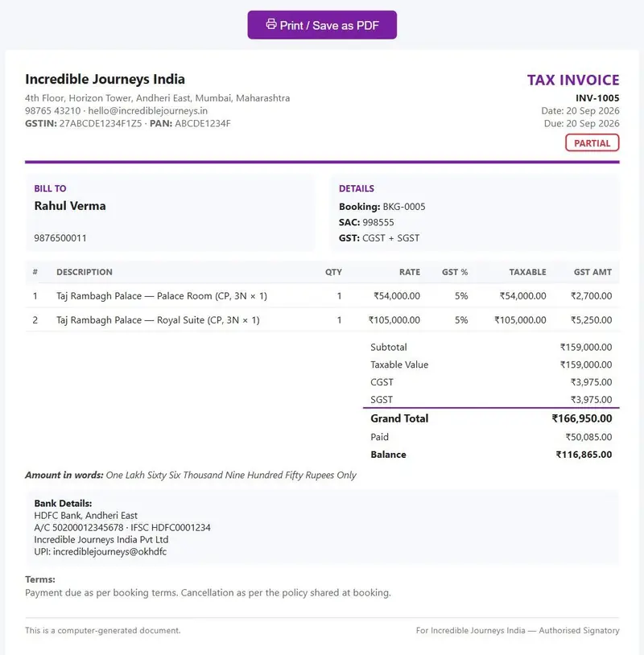
Task: Select customer phone 9876500011
Action: [x=60, y=238]
